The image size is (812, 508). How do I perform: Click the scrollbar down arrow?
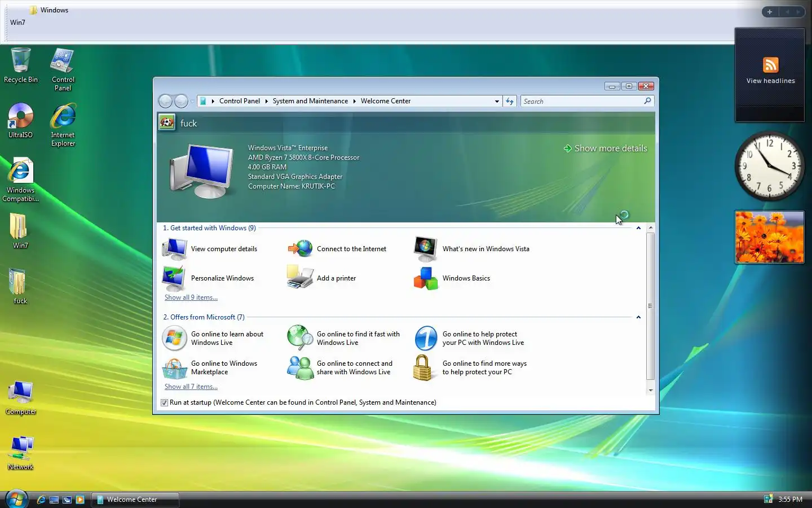(x=651, y=390)
